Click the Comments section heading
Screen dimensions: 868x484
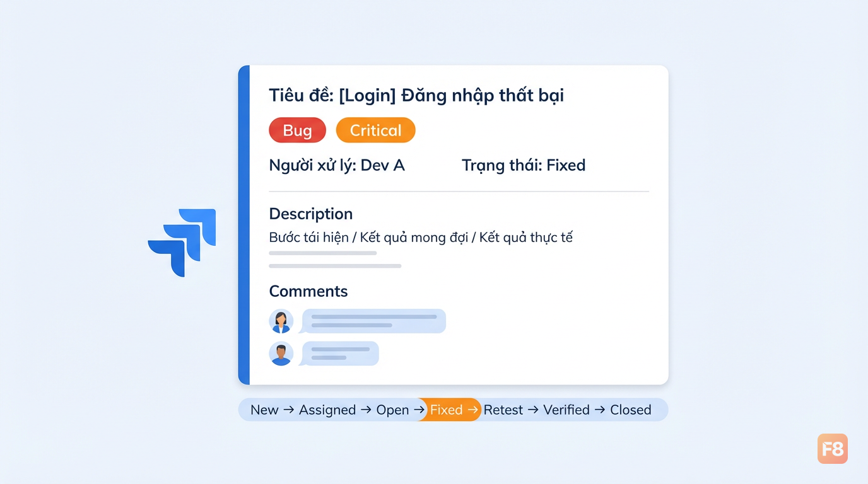(308, 291)
